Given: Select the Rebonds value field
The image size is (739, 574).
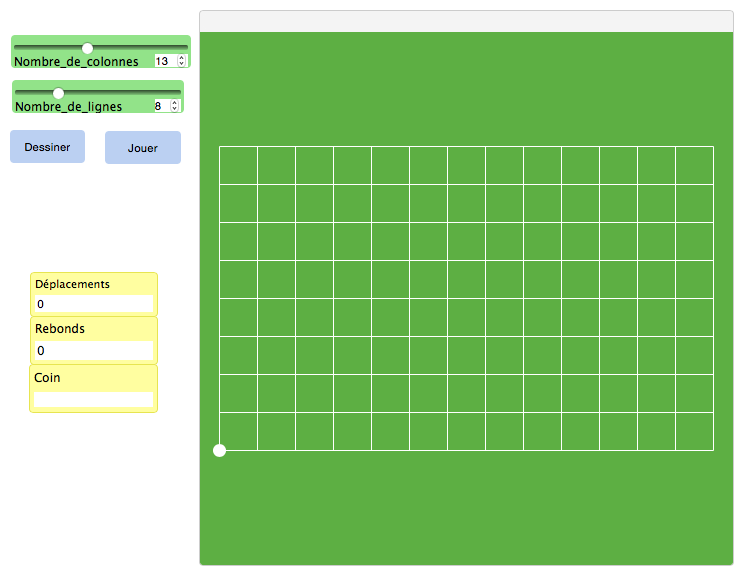Looking at the screenshot, I should pos(93,351).
